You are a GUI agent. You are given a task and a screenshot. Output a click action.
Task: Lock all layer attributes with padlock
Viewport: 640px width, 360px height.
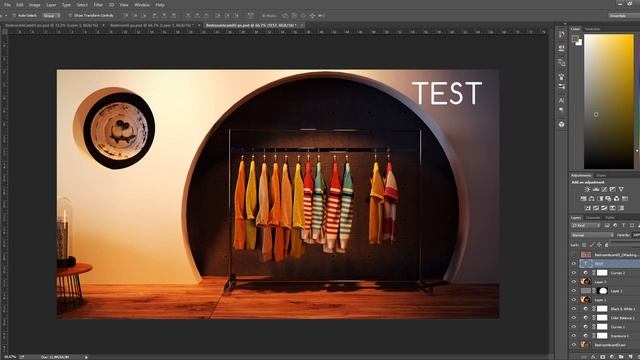(x=607, y=245)
